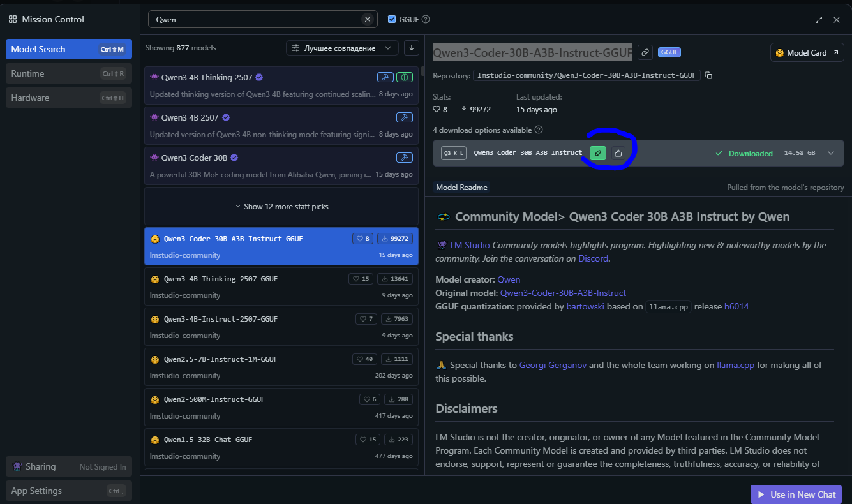The height and width of the screenshot is (504, 852).
Task: Open the Лучшее совпадение sort dropdown
Action: point(342,48)
